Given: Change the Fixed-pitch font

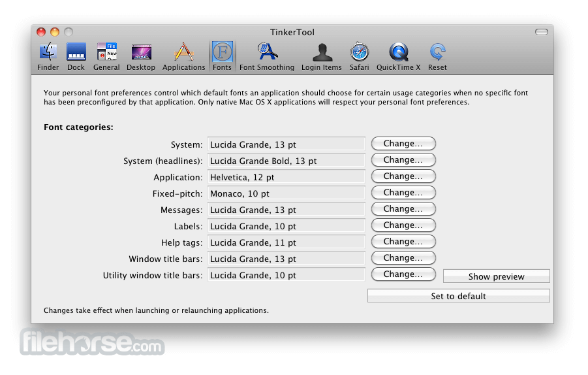Looking at the screenshot, I should pos(403,193).
